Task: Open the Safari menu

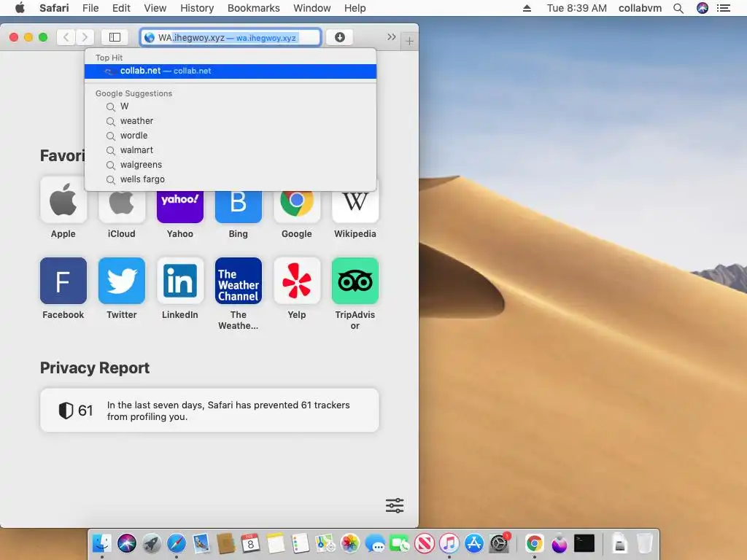Action: [x=54, y=8]
